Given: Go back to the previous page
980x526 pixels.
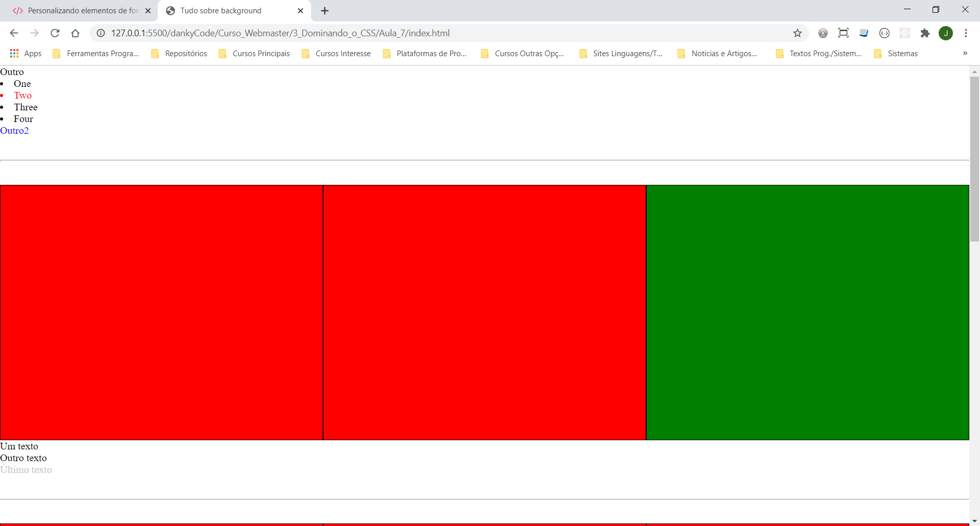Looking at the screenshot, I should [x=14, y=33].
